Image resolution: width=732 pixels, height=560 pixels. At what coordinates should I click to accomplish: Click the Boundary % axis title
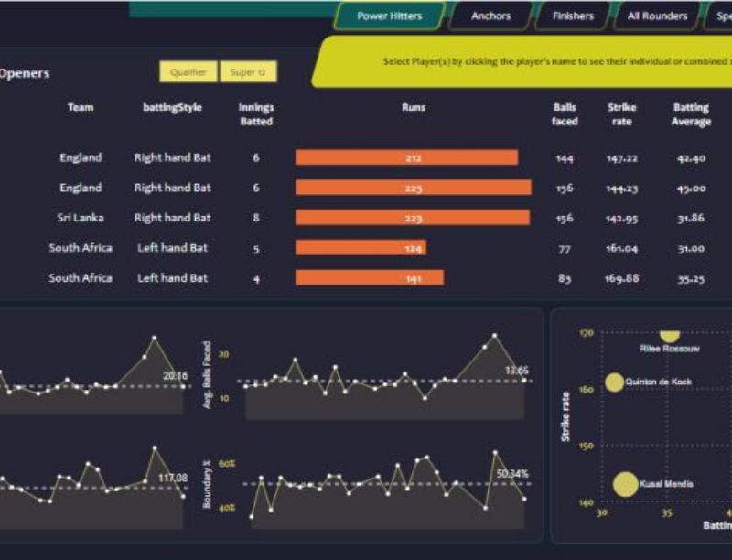pos(207,484)
